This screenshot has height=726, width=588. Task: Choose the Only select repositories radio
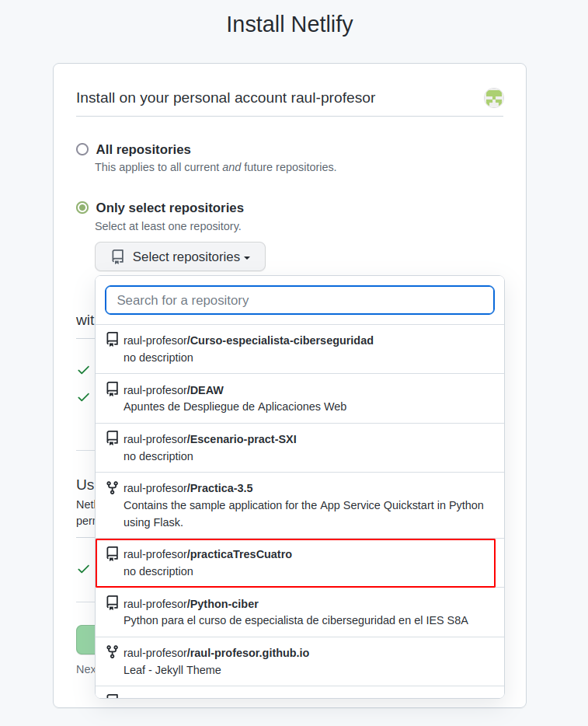point(82,208)
